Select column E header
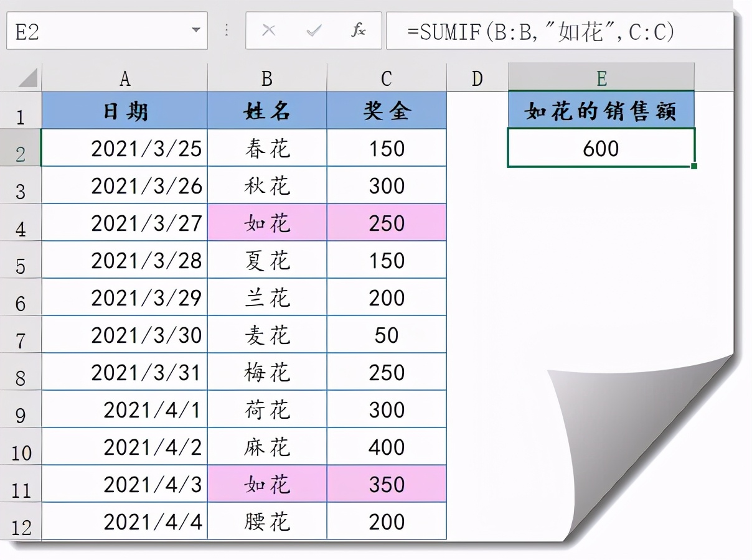Screen dimensions: 752x560 coord(601,78)
